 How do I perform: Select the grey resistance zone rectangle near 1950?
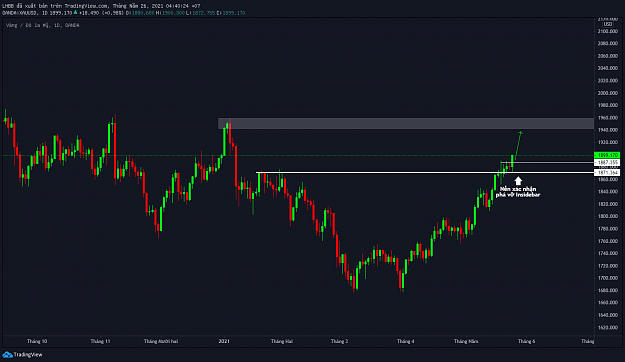click(x=406, y=123)
